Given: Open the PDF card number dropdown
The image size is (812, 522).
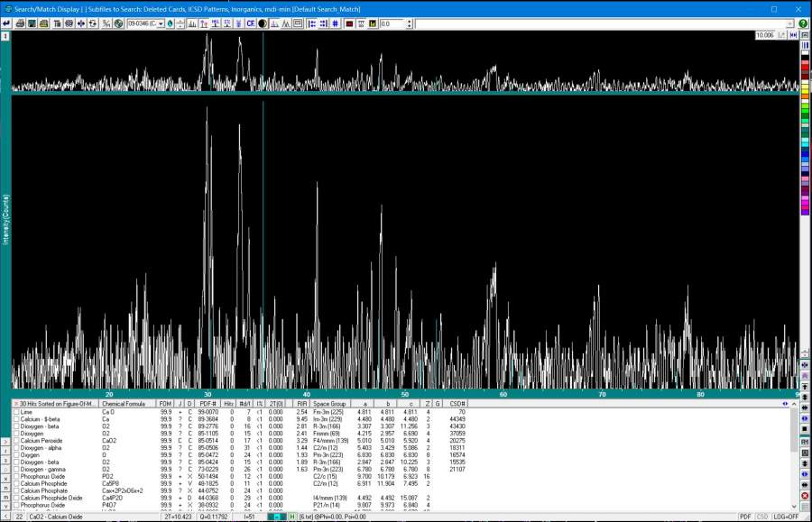Looking at the screenshot, I should [161, 23].
